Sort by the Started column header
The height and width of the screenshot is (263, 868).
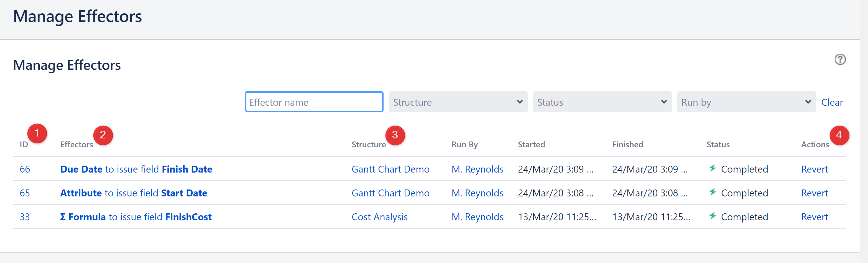tap(531, 144)
